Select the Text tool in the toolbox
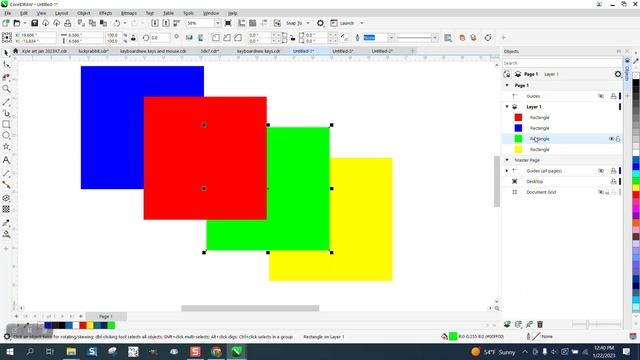 click(6, 160)
